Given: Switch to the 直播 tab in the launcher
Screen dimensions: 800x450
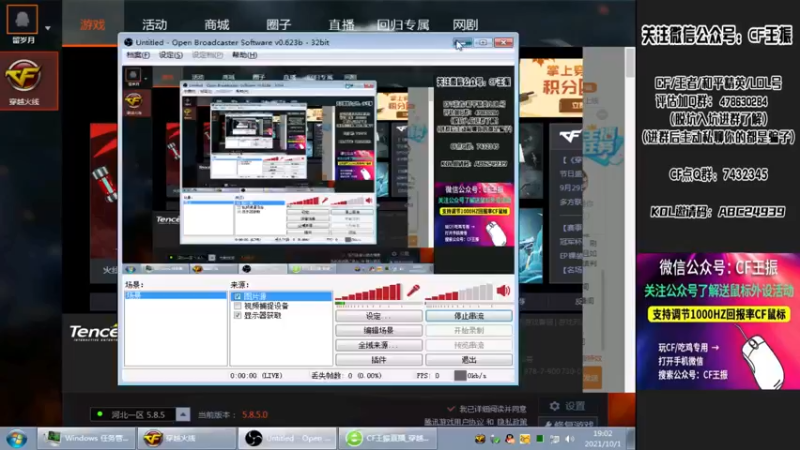Looking at the screenshot, I should [341, 24].
